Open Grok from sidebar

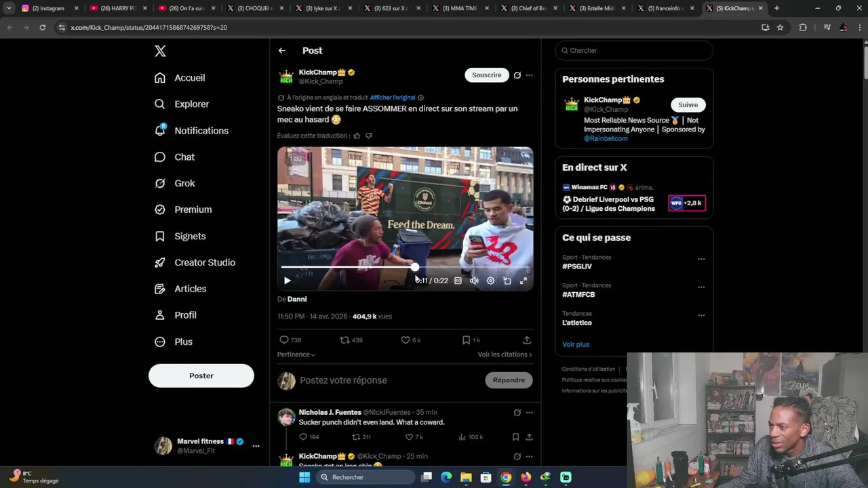(174, 184)
